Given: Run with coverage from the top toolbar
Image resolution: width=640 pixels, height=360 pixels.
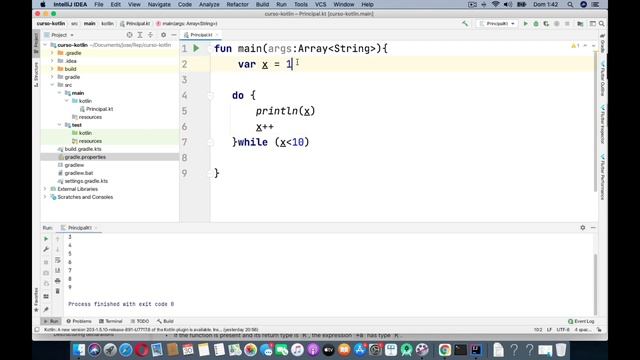Looking at the screenshot, I should coord(546,24).
